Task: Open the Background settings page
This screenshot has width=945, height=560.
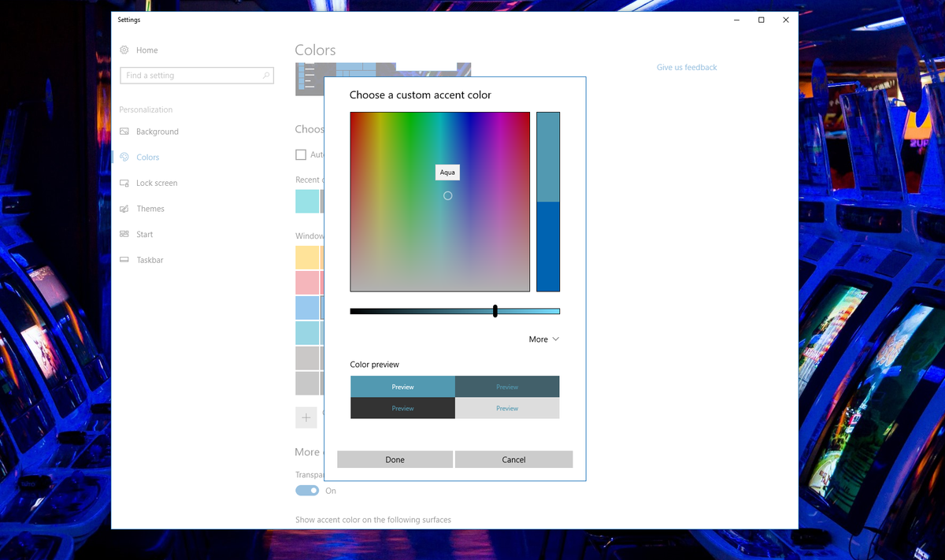Action: (155, 131)
